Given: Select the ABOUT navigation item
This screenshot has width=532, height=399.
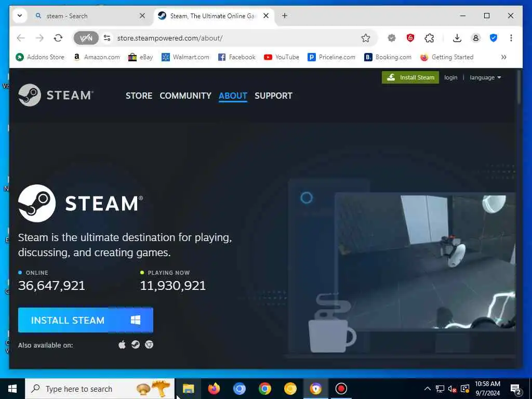Looking at the screenshot, I should coord(233,96).
